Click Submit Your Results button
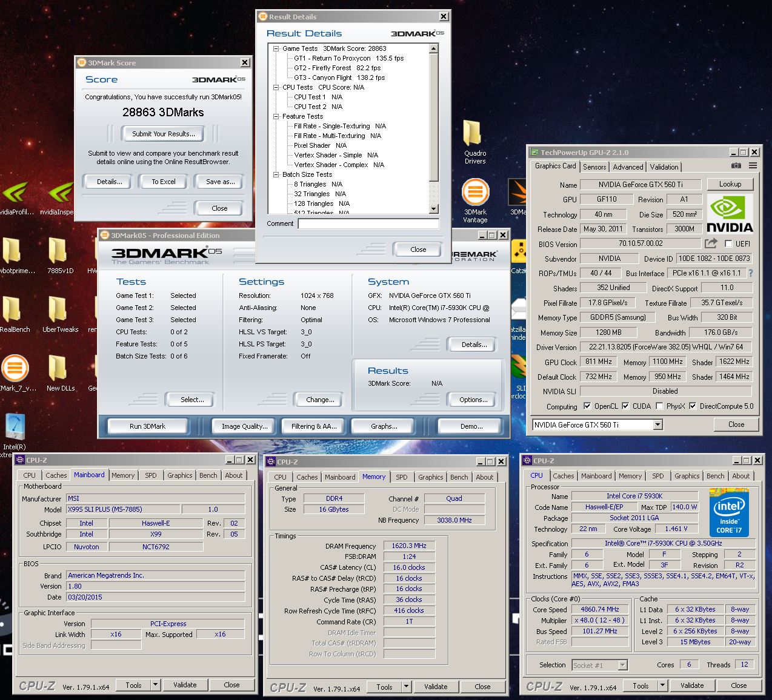This screenshot has height=700, width=772. point(164,134)
